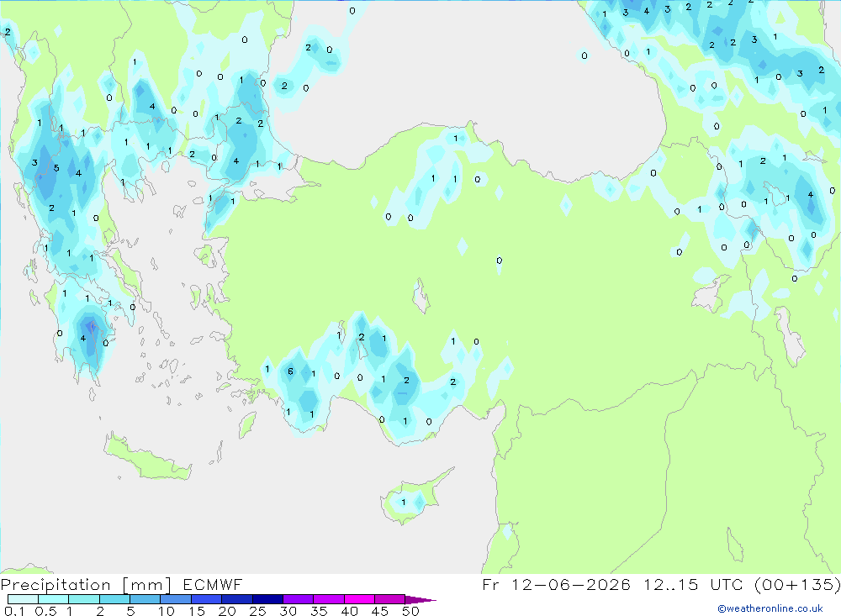Select the 0.5–1 mm legend color segment

[54, 599]
